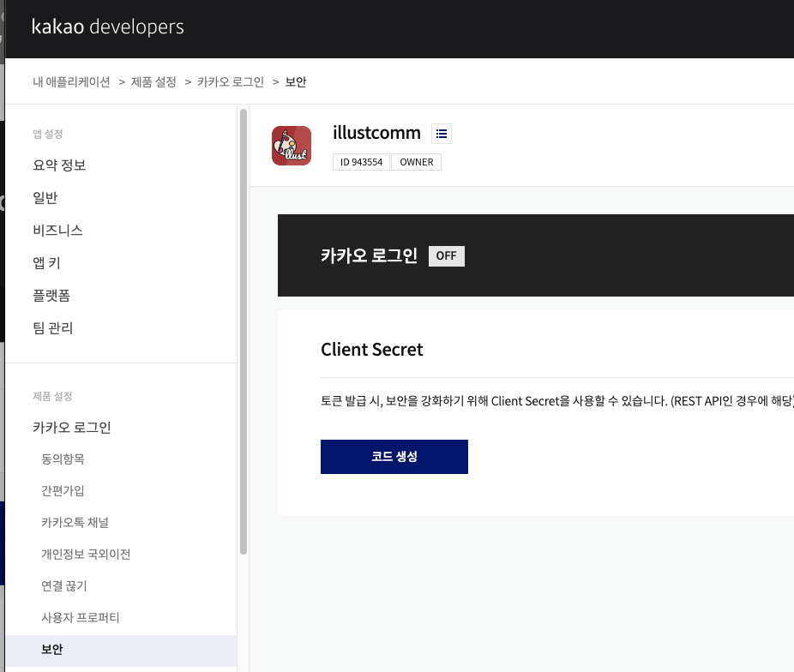794x672 pixels.
Task: Select the highlighted 보안 submenu item
Action: [121, 649]
